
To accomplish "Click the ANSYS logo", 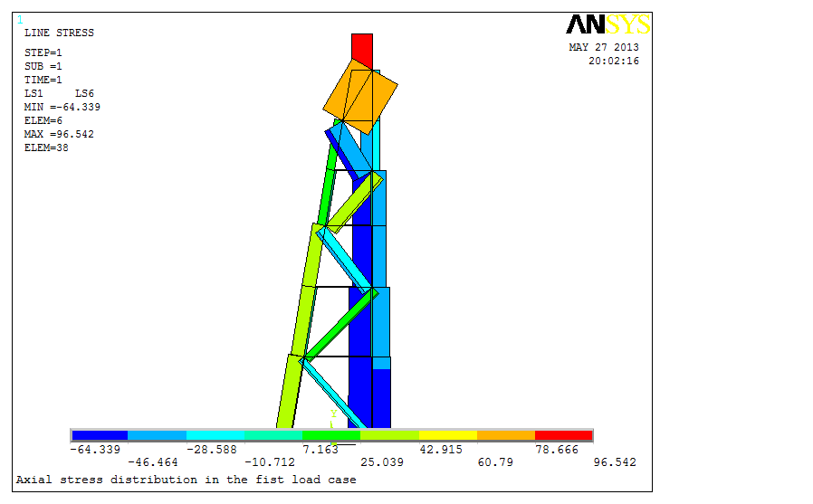I will (x=607, y=24).
